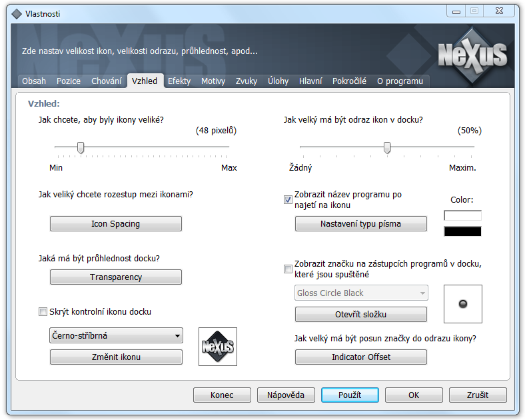This screenshot has height=420, width=525.
Task: Click the Gloss Circle Black indicator preview
Action: pos(463,304)
